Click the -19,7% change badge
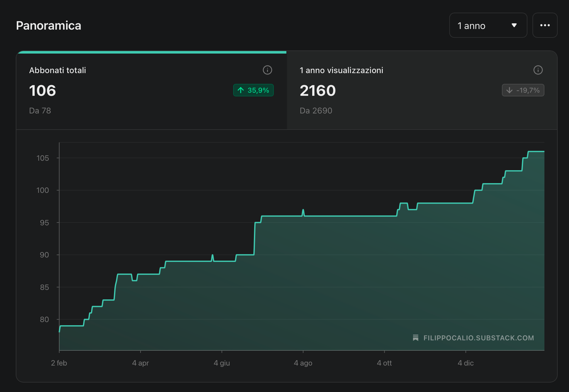This screenshot has width=569, height=392. tap(523, 90)
